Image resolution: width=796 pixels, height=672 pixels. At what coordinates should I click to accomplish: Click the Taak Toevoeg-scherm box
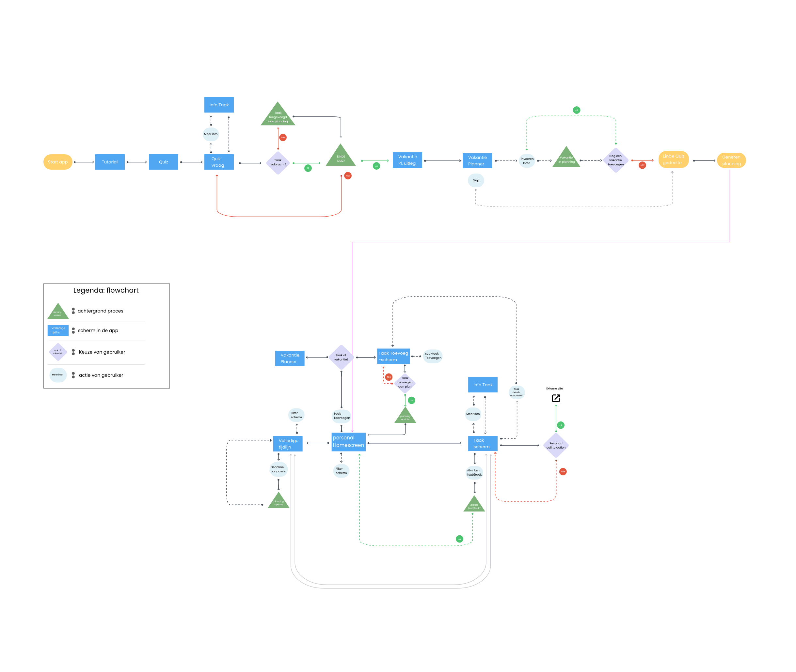tap(393, 356)
